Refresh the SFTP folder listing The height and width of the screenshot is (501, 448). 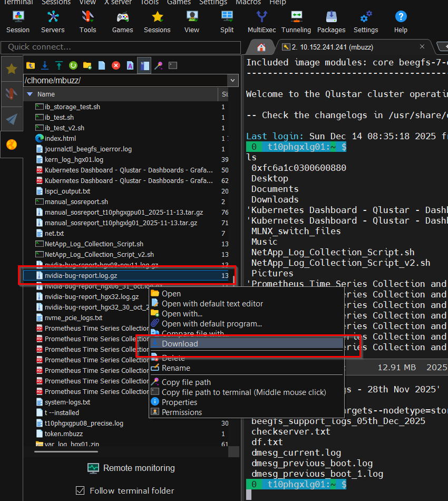[73, 65]
